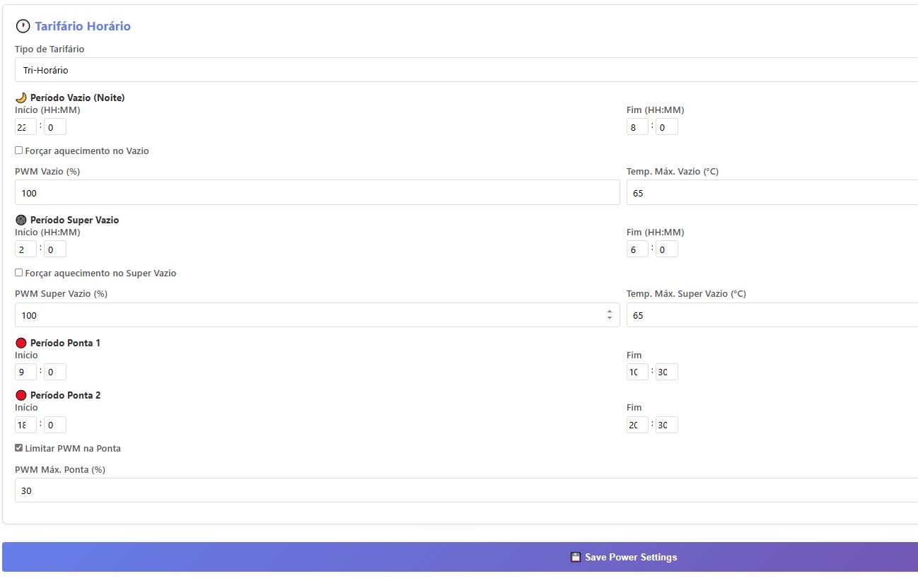
Task: Click the PWM Vazio (%) input field
Action: [317, 192]
